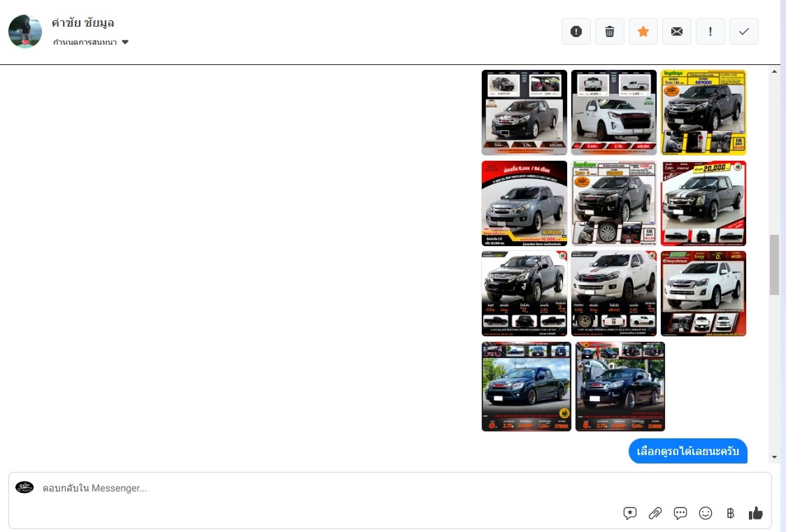Viewport: 786px width, 532px height.
Task: Expand กำหนดการสนทนา dropdown arrow
Action: click(x=125, y=42)
